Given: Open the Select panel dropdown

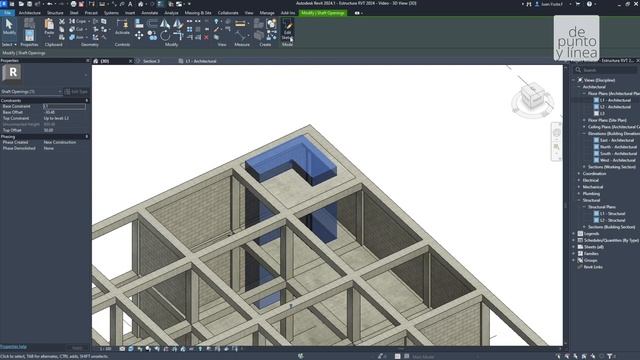Looking at the screenshot, I should (9, 44).
